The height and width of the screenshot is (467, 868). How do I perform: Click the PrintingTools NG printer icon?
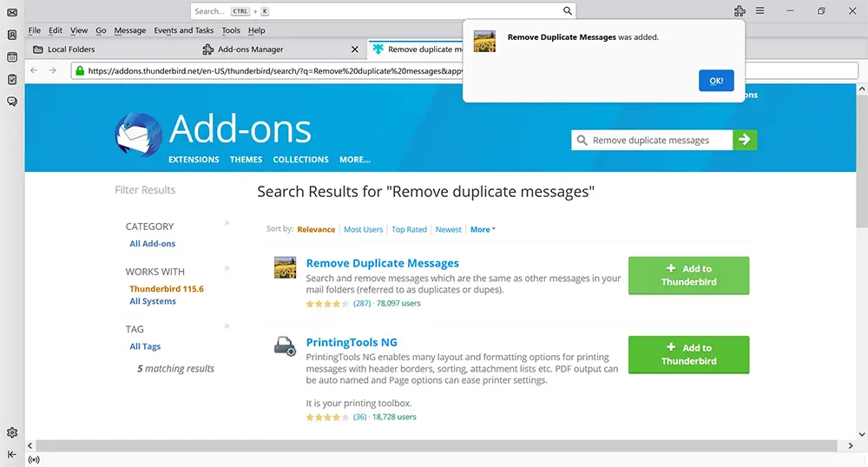click(285, 346)
